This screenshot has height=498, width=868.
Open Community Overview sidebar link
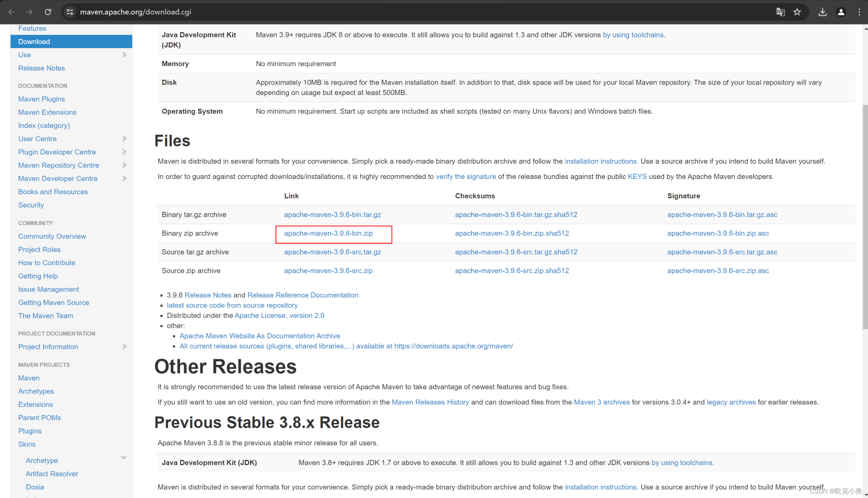pyautogui.click(x=52, y=236)
